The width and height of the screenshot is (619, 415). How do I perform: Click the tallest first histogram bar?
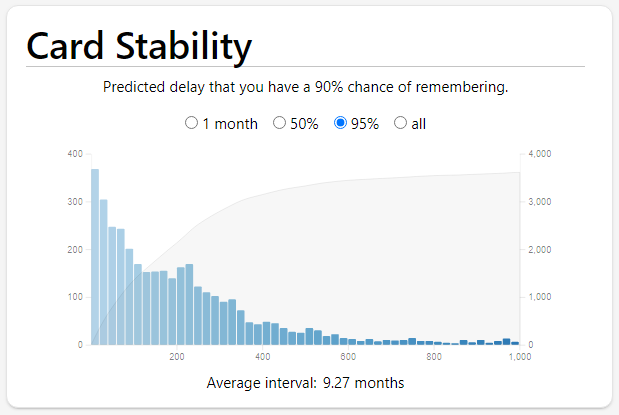tap(95, 257)
